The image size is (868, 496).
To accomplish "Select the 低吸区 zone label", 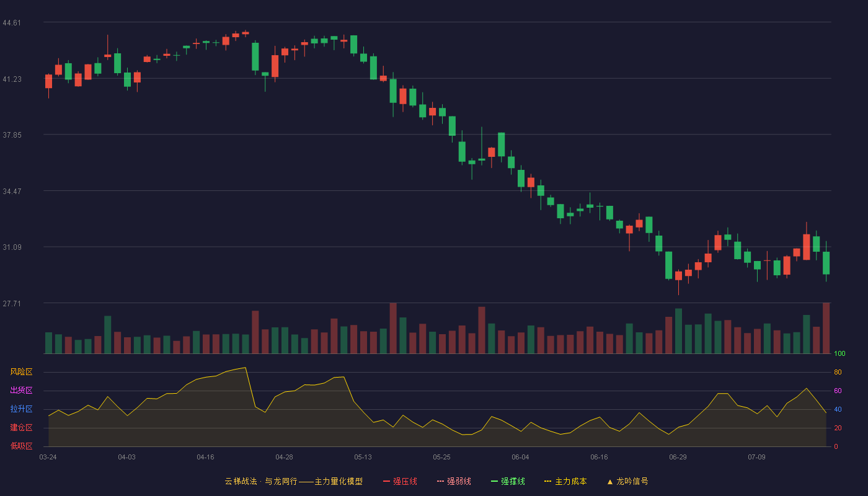I will 21,446.
